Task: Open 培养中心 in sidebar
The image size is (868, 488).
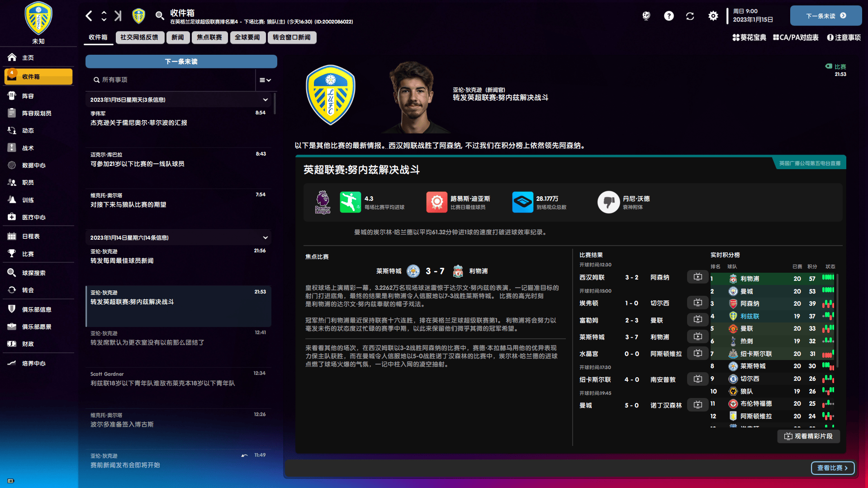Action: [38, 363]
